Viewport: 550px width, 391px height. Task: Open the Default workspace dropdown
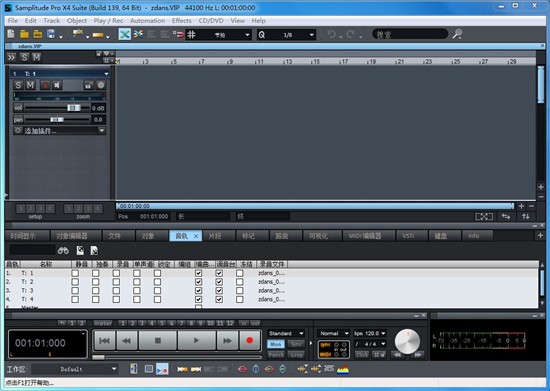(x=114, y=369)
